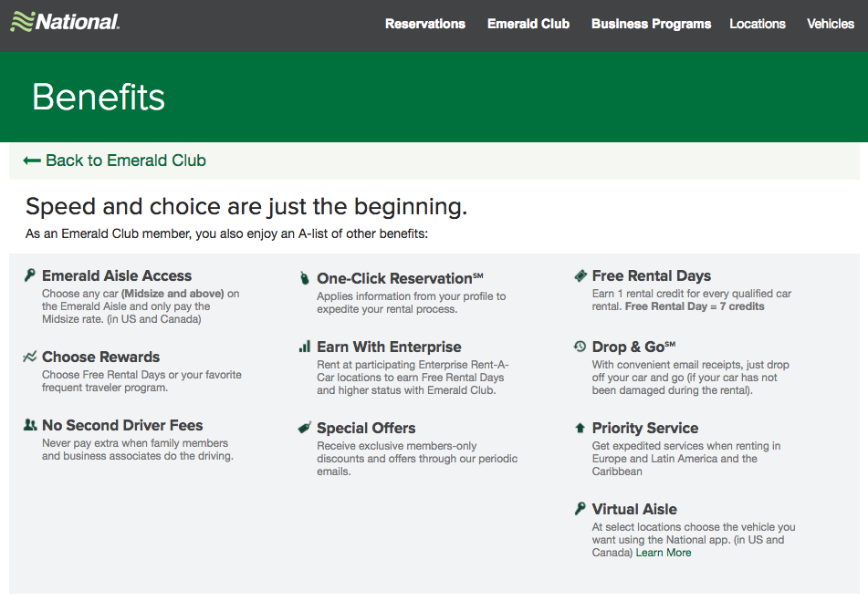The width and height of the screenshot is (868, 601).
Task: Open the Emerald Club menu
Action: pyautogui.click(x=528, y=24)
